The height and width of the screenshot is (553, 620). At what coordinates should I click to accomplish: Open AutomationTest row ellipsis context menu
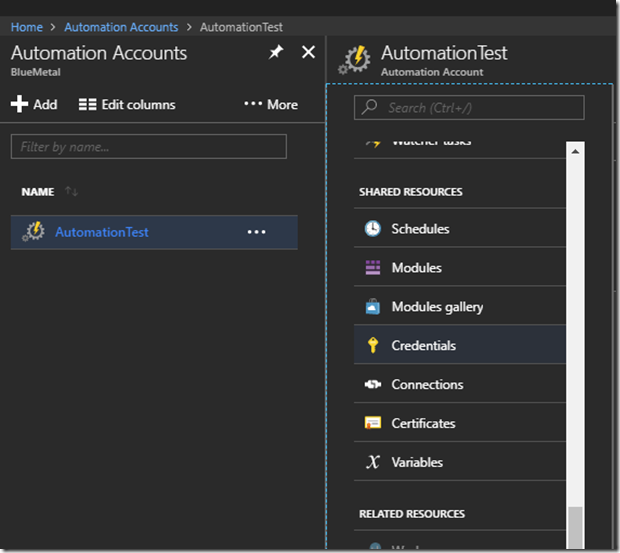coord(257,232)
